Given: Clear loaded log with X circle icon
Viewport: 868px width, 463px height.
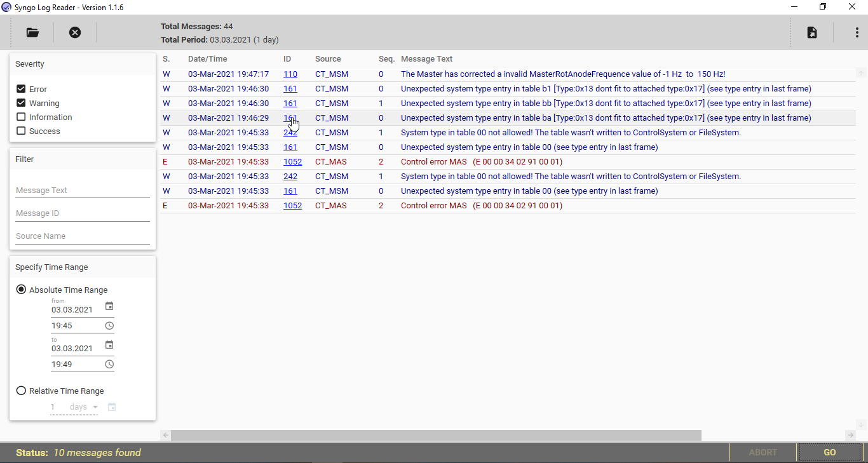Looking at the screenshot, I should [x=75, y=32].
